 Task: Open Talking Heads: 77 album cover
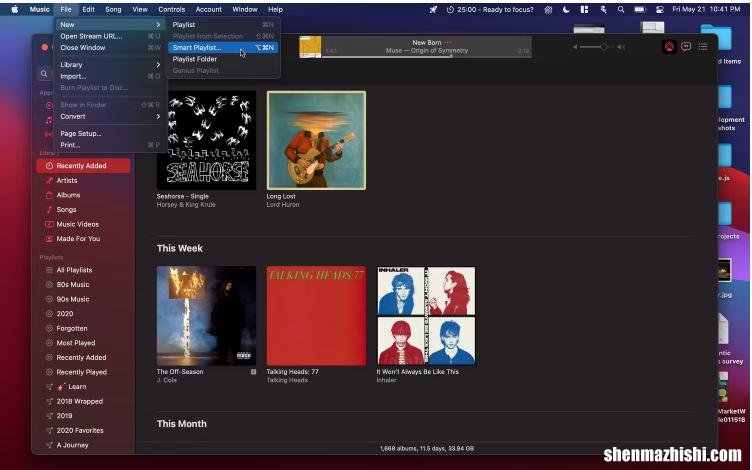point(316,316)
